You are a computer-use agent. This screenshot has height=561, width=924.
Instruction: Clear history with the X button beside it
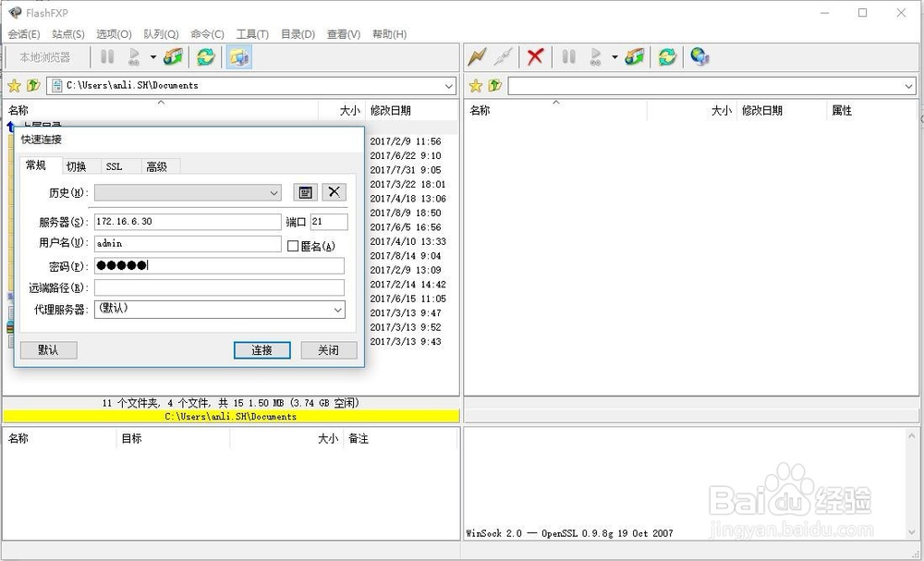pyautogui.click(x=334, y=192)
